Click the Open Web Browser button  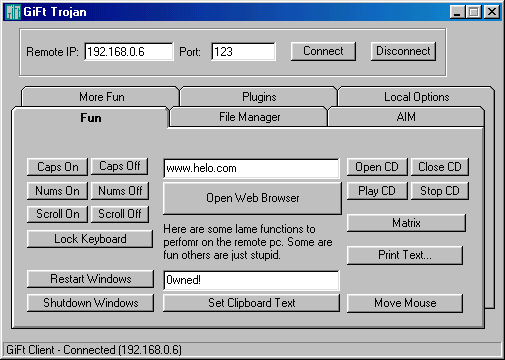coord(252,198)
